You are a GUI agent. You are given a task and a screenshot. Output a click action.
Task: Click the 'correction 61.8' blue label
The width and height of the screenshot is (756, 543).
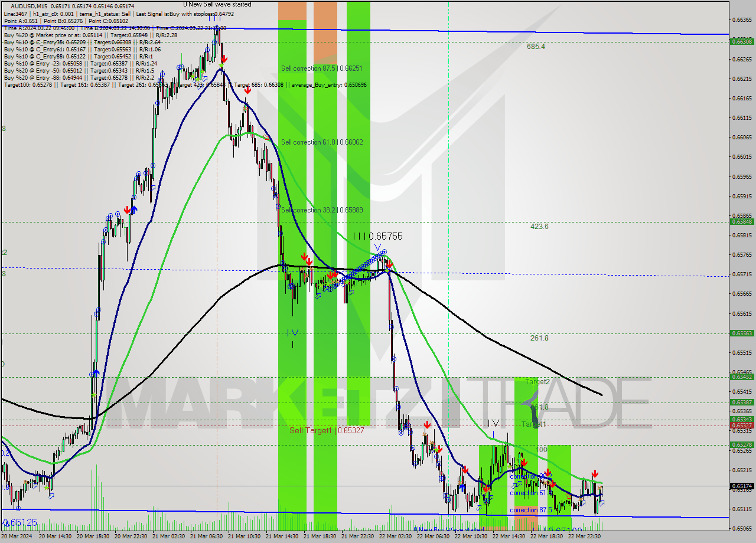point(530,493)
